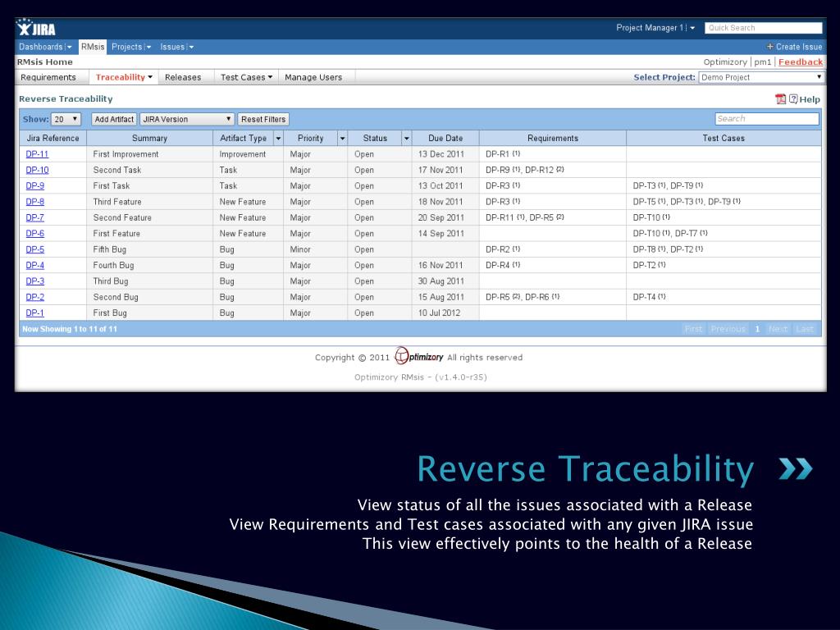Sort by Jira Reference column header
The image size is (840, 630).
pos(53,138)
